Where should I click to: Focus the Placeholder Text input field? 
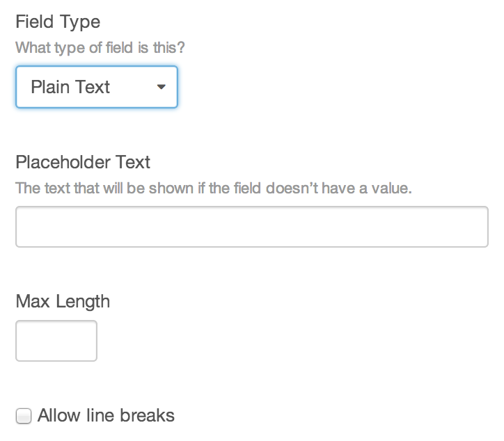tap(251, 227)
